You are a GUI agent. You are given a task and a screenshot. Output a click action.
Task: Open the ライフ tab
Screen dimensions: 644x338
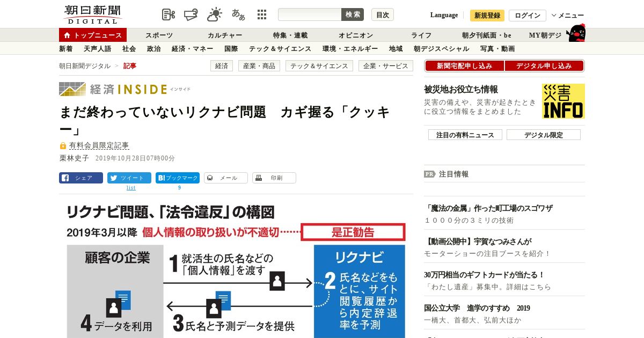tap(421, 35)
